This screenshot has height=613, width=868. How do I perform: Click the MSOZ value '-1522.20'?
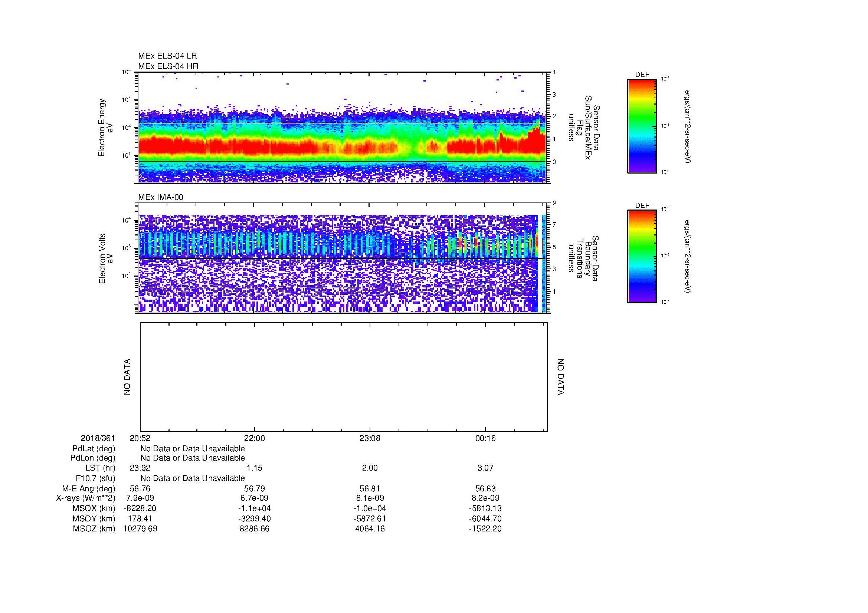(485, 529)
